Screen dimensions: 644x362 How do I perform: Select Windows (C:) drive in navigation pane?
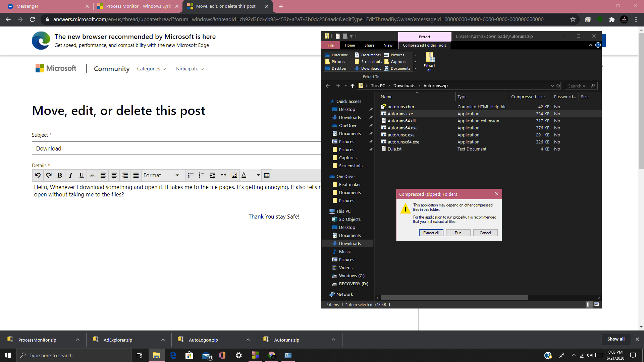pos(352,276)
